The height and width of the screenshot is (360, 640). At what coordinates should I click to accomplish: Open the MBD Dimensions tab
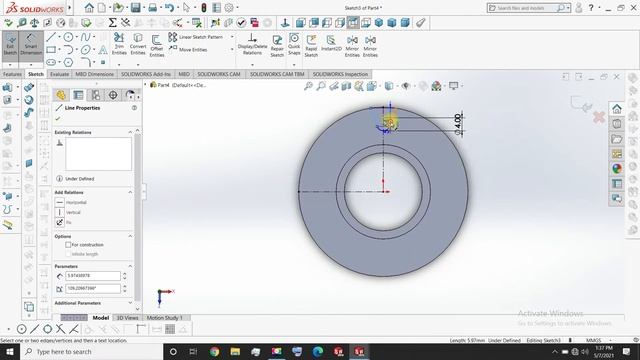point(94,74)
